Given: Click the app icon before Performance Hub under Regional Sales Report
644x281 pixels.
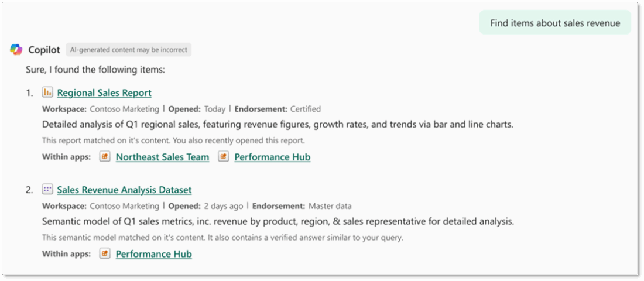Looking at the screenshot, I should (224, 156).
